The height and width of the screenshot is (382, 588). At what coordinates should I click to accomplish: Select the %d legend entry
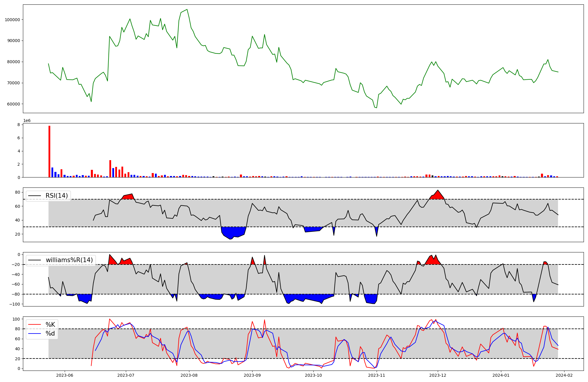click(x=50, y=334)
